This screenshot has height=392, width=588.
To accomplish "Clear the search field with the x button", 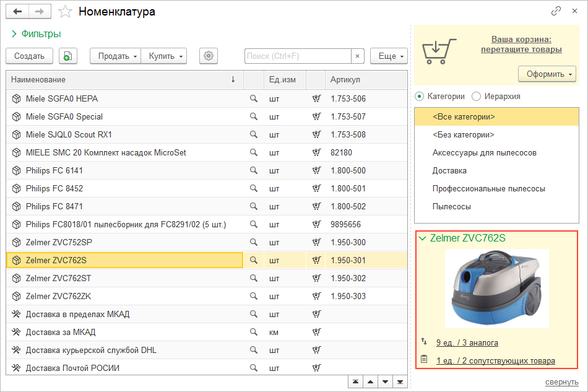I will coord(357,56).
